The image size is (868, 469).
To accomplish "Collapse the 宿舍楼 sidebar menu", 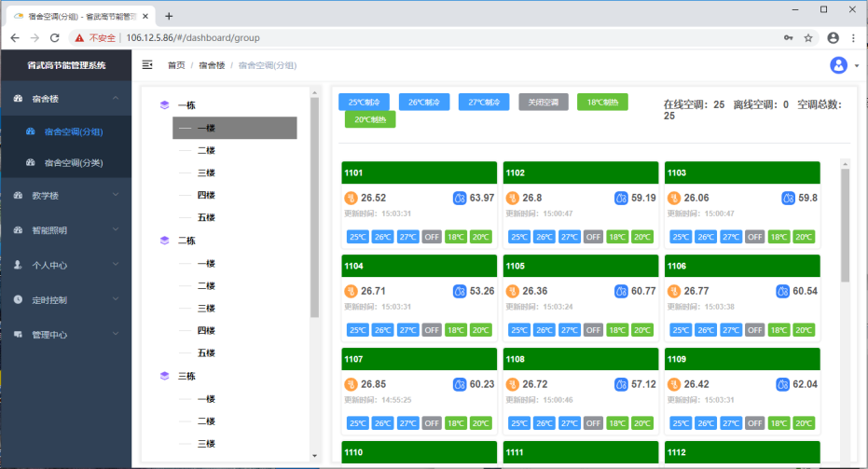I will 66,98.
